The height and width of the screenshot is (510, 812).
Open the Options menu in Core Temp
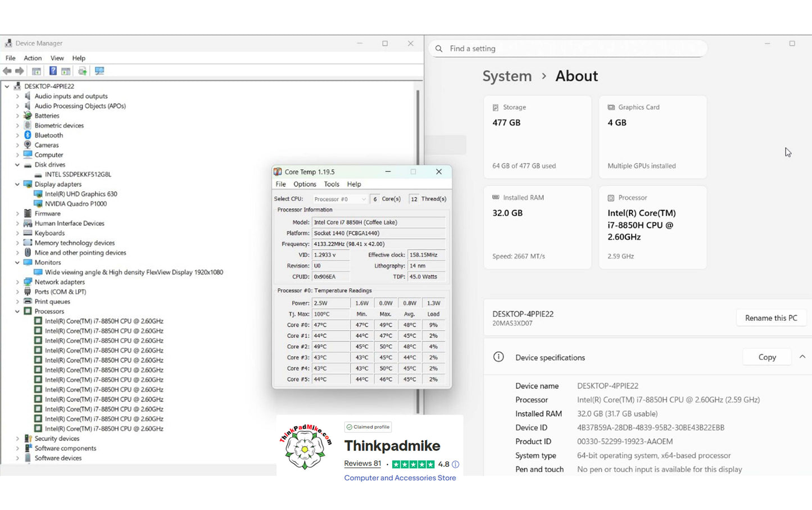pyautogui.click(x=305, y=184)
